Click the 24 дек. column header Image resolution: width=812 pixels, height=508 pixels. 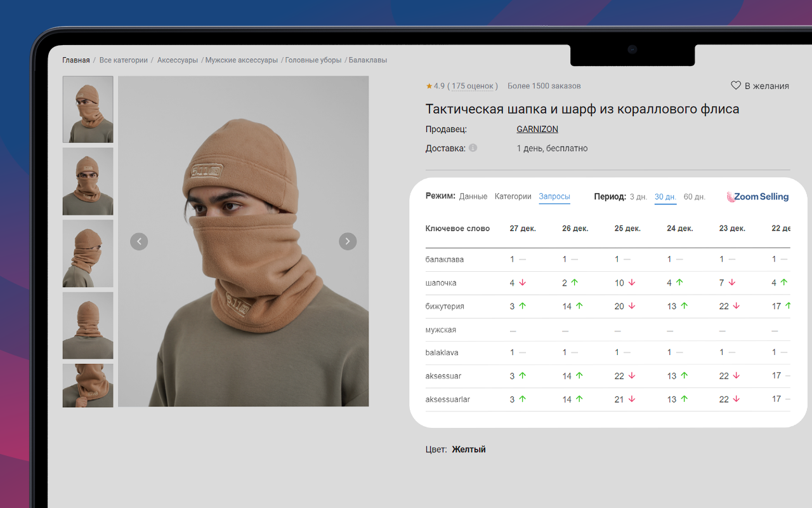point(680,229)
